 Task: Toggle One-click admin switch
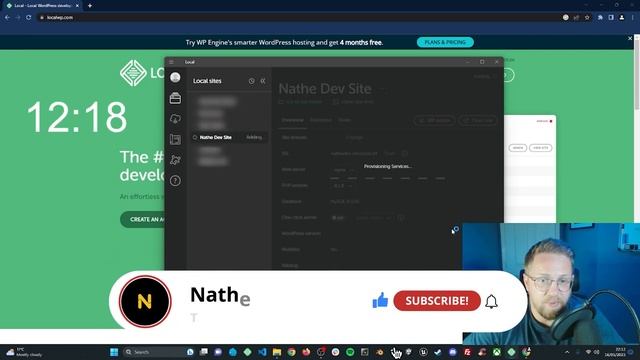(x=338, y=218)
